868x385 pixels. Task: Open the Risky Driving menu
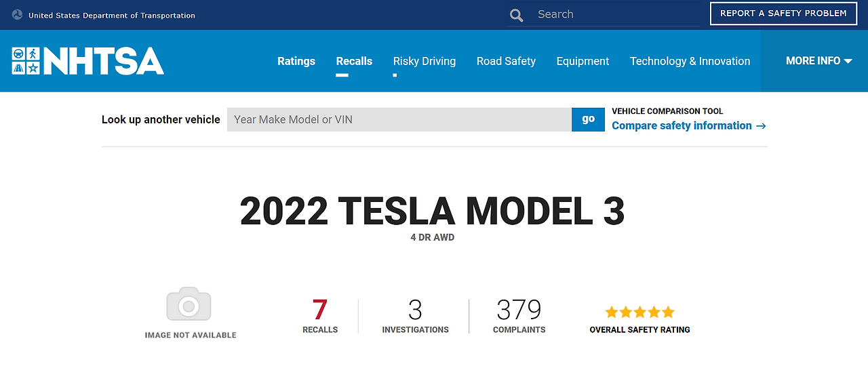click(x=425, y=61)
